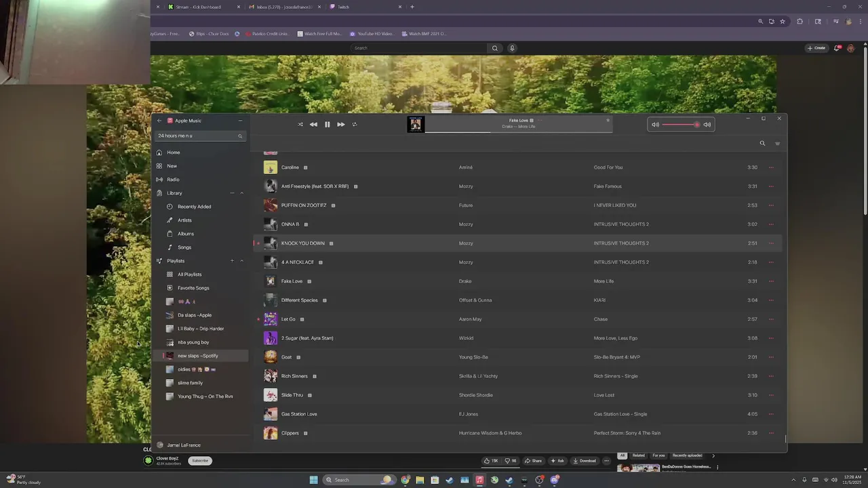Viewport: 868px width, 488px height.
Task: Skip back to previous track
Action: [x=313, y=124]
